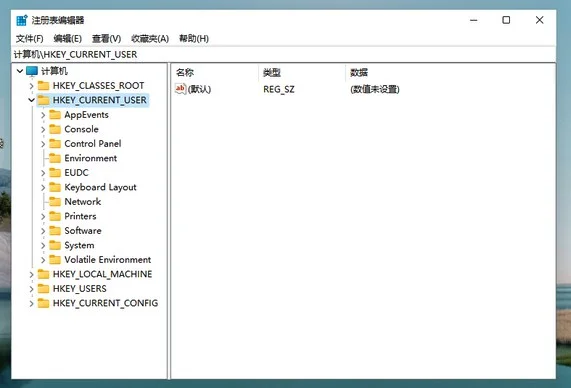Click the registry path address bar
Image resolution: width=571 pixels, height=388 pixels.
[283, 55]
